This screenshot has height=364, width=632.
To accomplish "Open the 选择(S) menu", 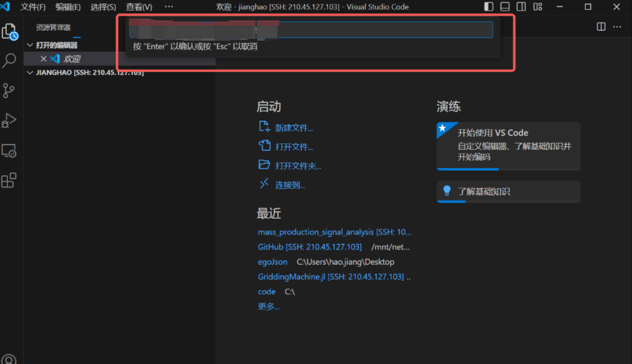I will 103,7.
